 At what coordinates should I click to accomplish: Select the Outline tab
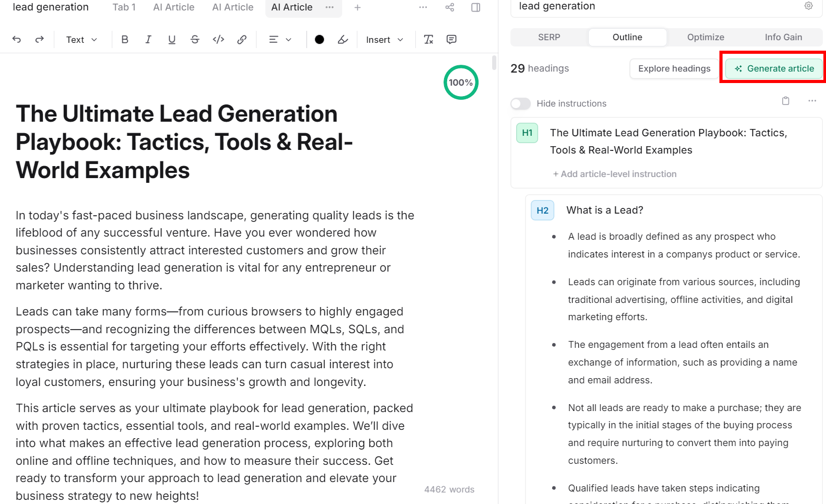627,37
